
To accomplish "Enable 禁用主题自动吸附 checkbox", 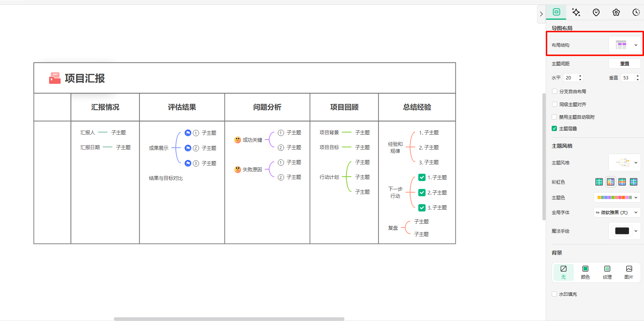I will [x=554, y=117].
